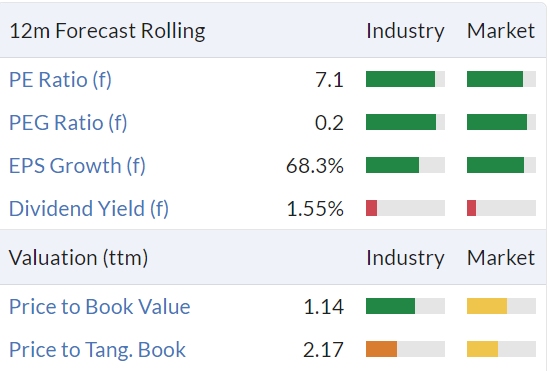The width and height of the screenshot is (550, 371).
Task: Open the PEG Ratio (f) link
Action: coord(68,122)
